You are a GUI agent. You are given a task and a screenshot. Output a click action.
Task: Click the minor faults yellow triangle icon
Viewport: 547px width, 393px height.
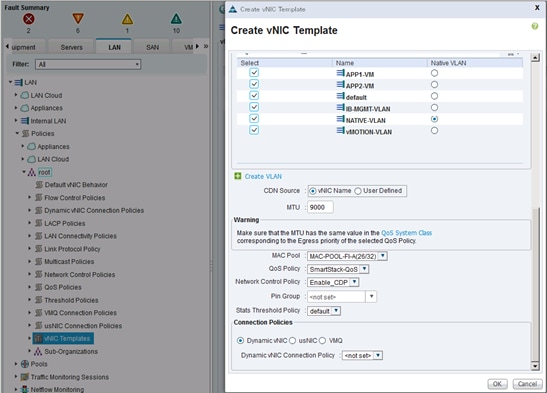[127, 19]
